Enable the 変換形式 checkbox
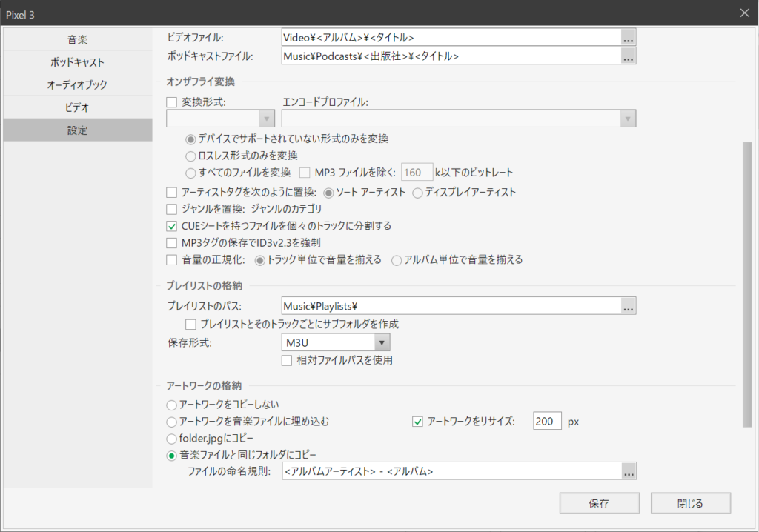Viewport: 759px width, 532px height. pyautogui.click(x=171, y=102)
